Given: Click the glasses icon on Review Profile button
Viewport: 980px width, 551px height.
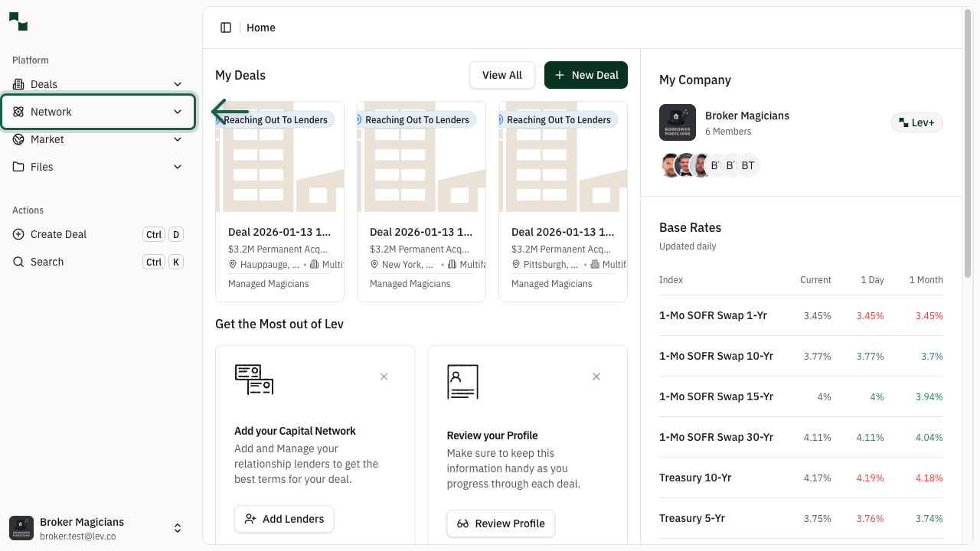Looking at the screenshot, I should tap(462, 523).
